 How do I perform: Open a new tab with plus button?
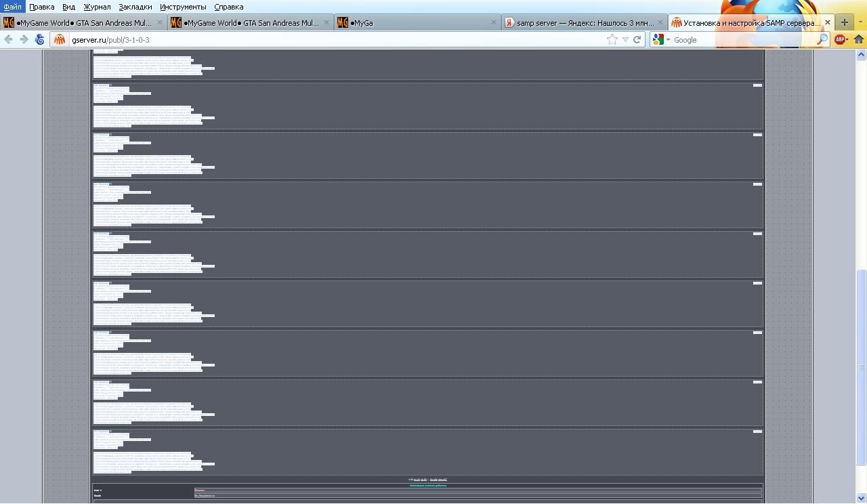(844, 22)
